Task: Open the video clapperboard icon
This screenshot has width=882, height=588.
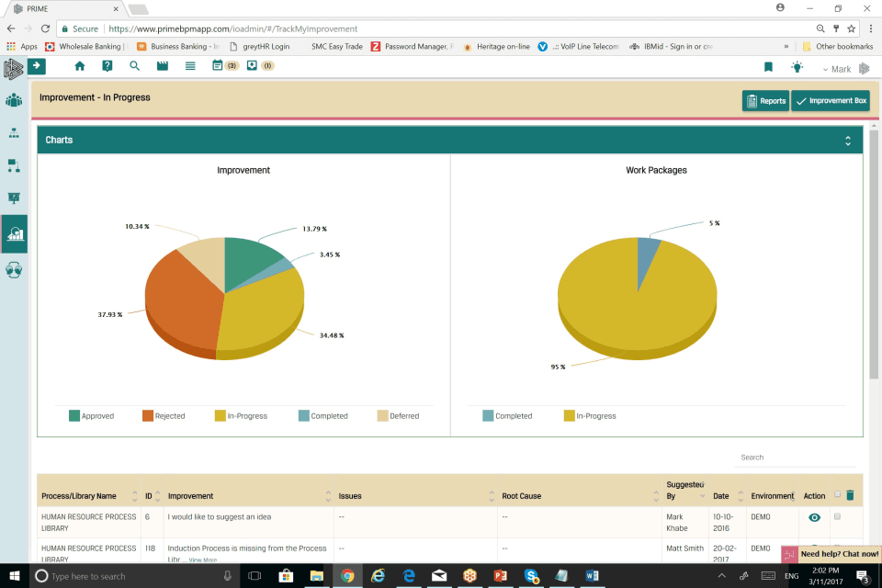Action: 163,66
